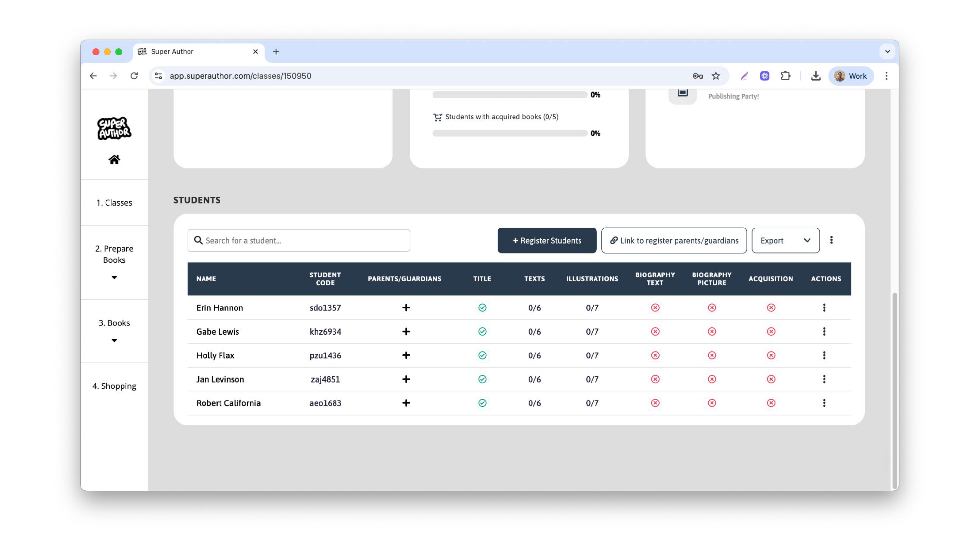Open the Work profile menu
This screenshot has height=551, width=980.
(851, 76)
